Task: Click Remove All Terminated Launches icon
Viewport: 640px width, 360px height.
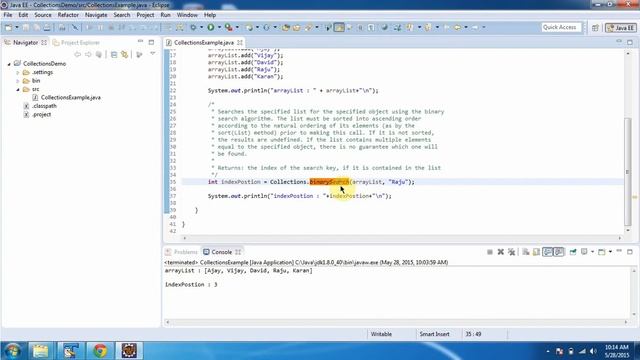Action: (x=511, y=252)
